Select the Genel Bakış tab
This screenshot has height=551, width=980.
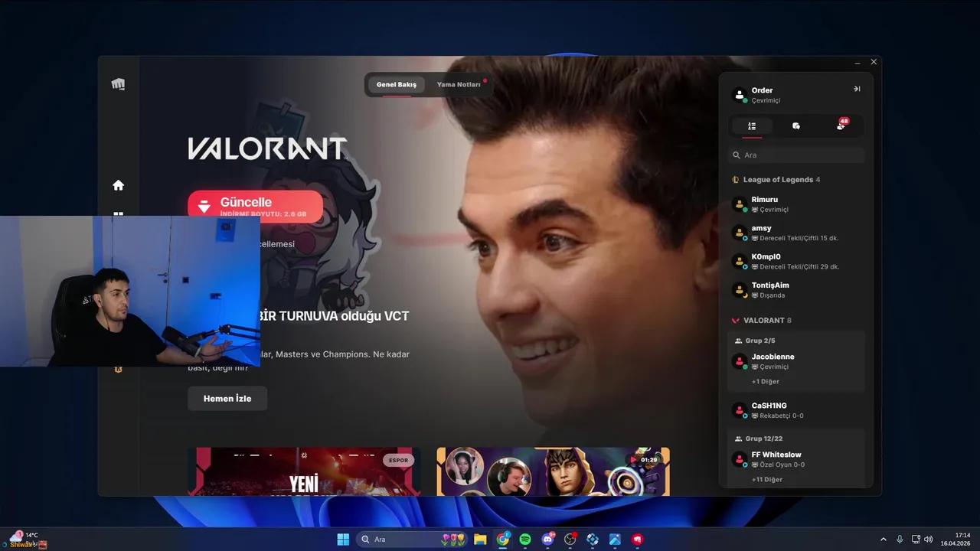pos(396,84)
